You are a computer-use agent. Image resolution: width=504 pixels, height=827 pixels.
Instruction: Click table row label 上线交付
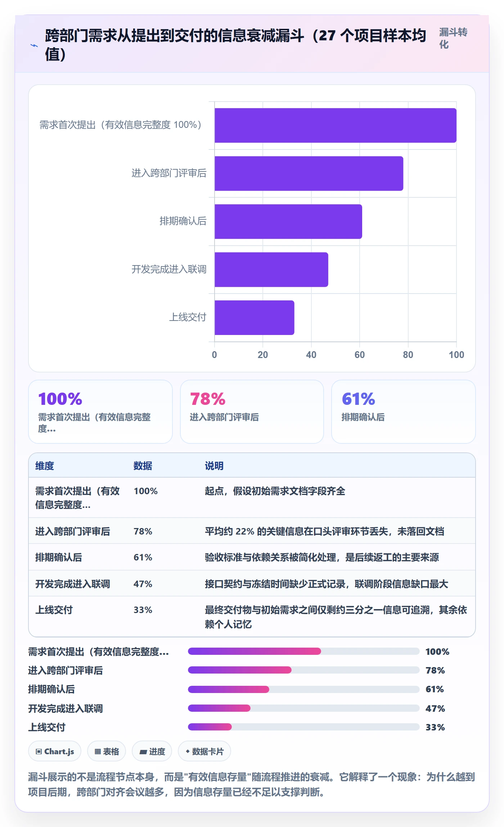[x=54, y=610]
